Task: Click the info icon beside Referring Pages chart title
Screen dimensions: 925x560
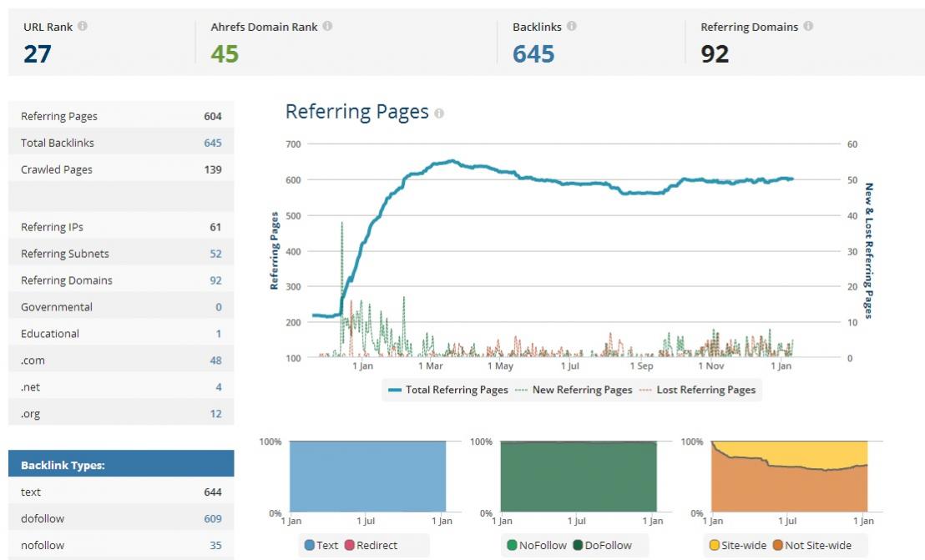Action: (439, 114)
